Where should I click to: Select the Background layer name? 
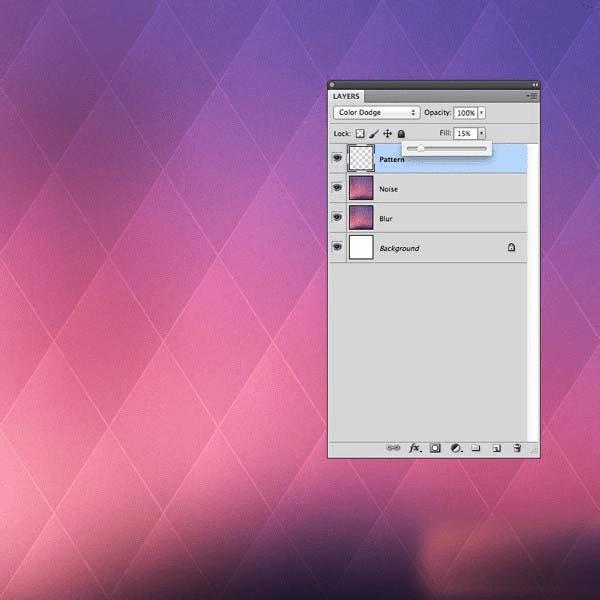coord(399,248)
